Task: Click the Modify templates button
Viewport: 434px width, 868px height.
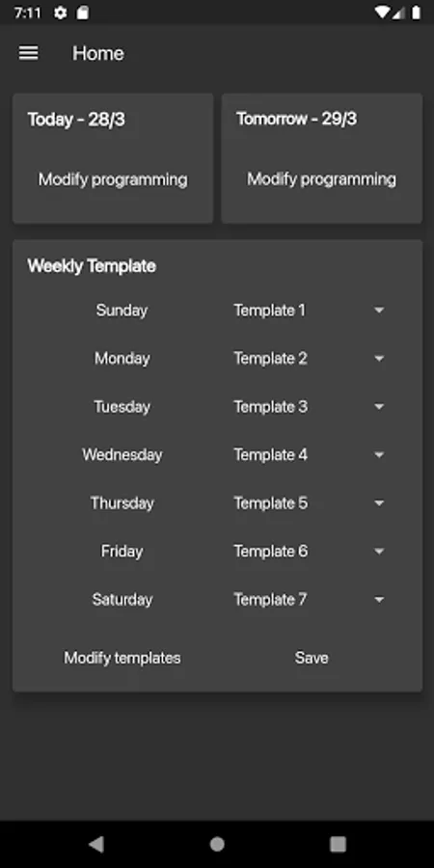Action: [122, 658]
